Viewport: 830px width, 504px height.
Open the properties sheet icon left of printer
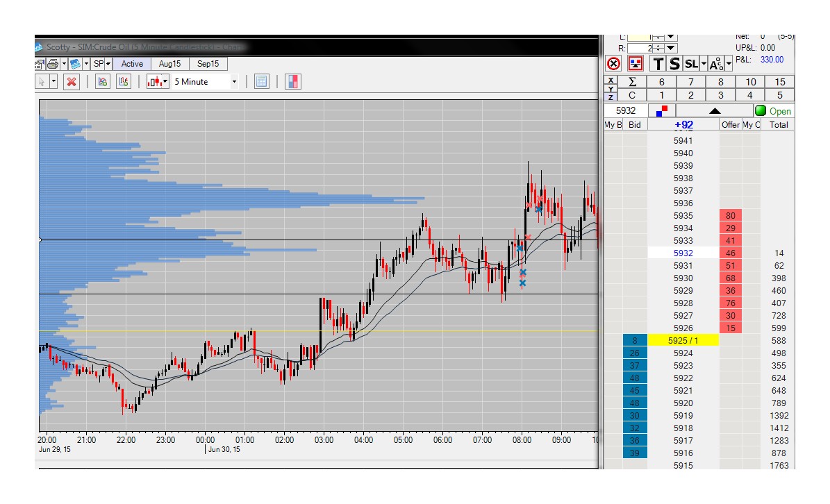point(40,64)
